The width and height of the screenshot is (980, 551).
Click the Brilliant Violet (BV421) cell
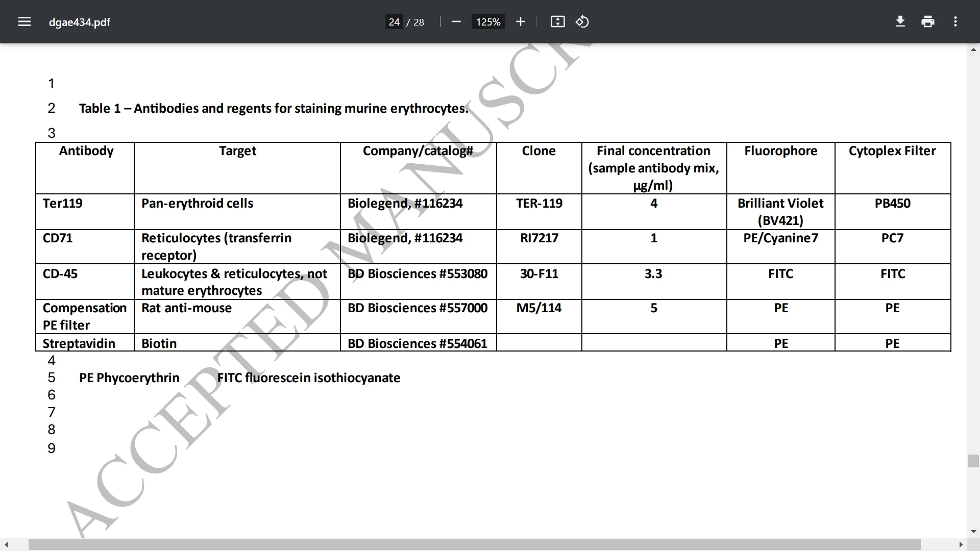tap(780, 212)
